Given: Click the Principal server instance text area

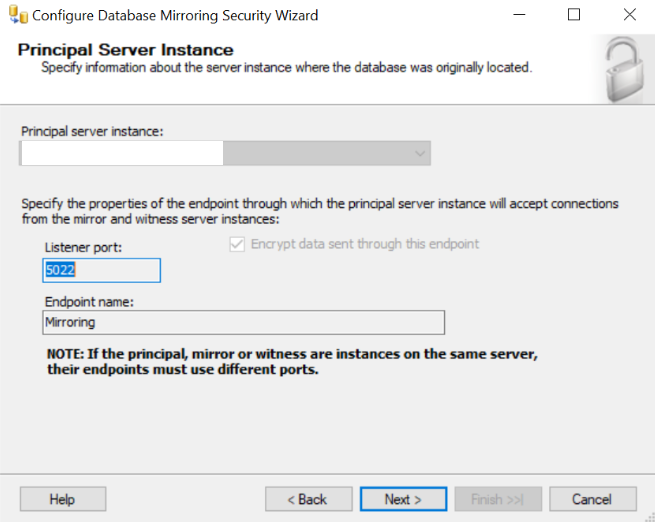Looking at the screenshot, I should point(122,153).
